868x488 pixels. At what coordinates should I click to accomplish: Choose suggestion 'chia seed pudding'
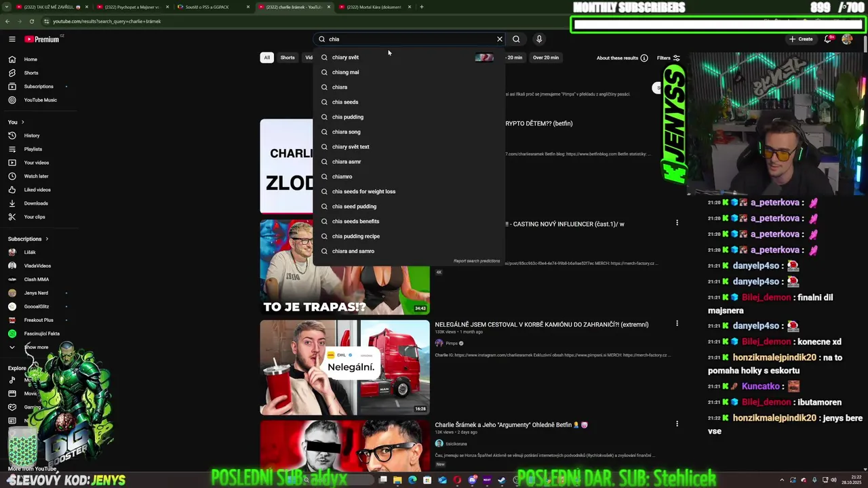409,207
